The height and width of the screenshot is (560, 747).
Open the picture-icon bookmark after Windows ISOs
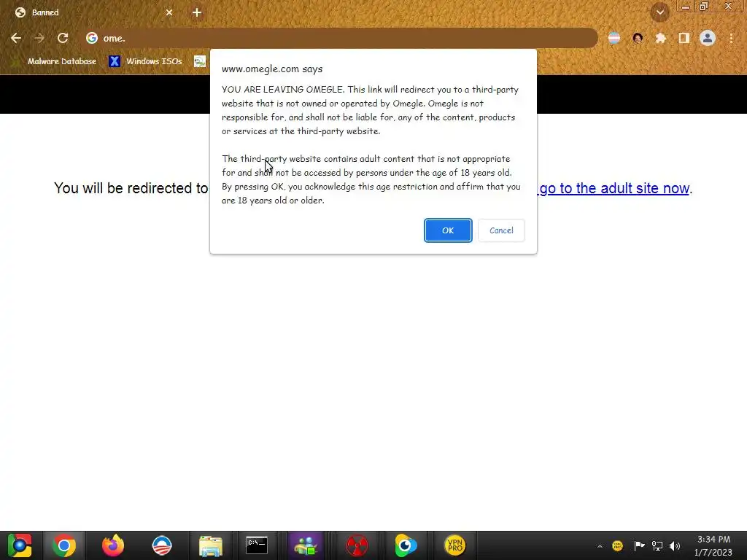pos(200,61)
